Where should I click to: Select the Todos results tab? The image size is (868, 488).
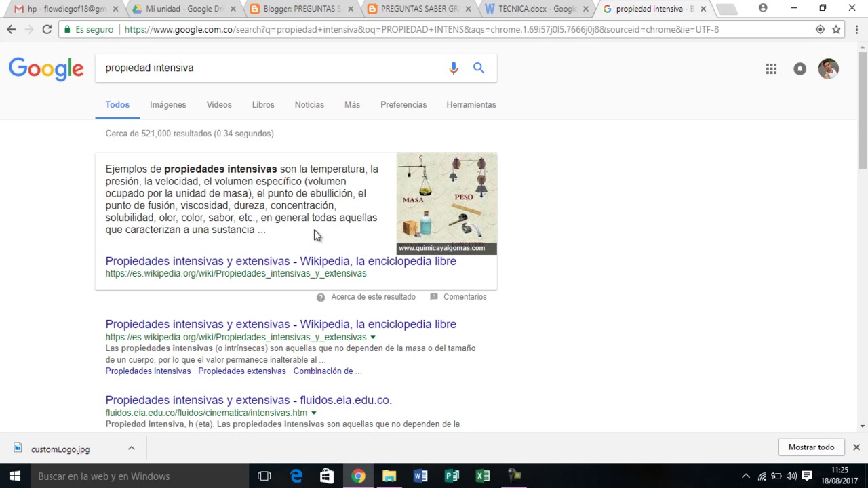tap(117, 105)
